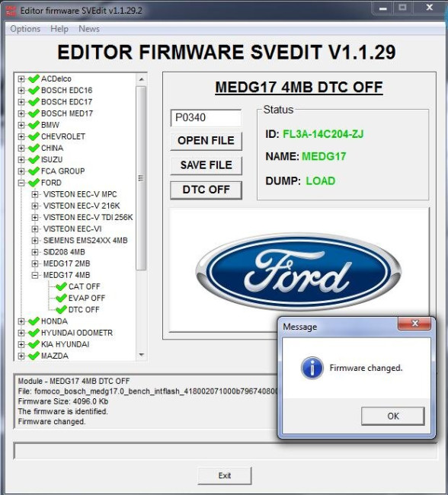
Task: Collapse the MEDG17 4MB node
Action: (x=35, y=275)
